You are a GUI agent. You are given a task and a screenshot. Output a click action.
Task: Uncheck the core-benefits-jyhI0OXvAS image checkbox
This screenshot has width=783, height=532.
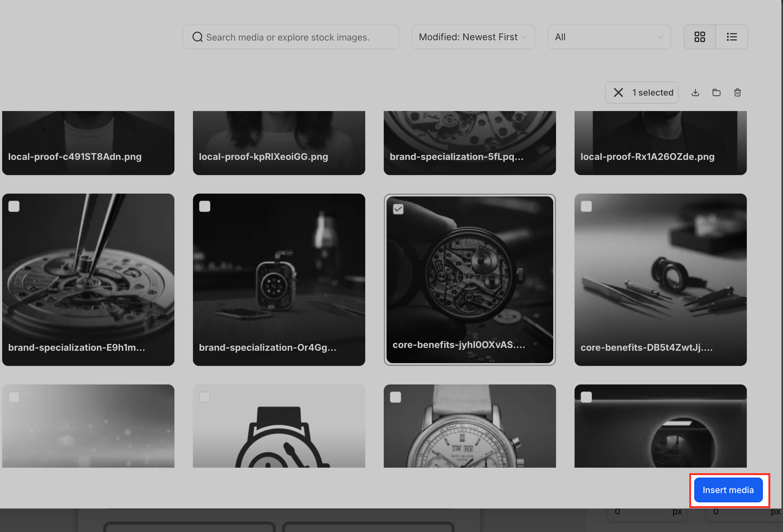[398, 209]
